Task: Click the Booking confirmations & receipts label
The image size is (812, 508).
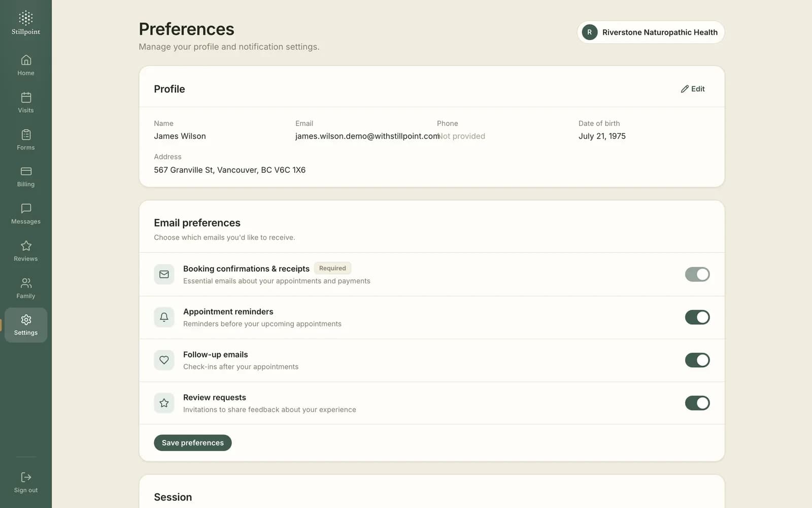Action: 246,269
